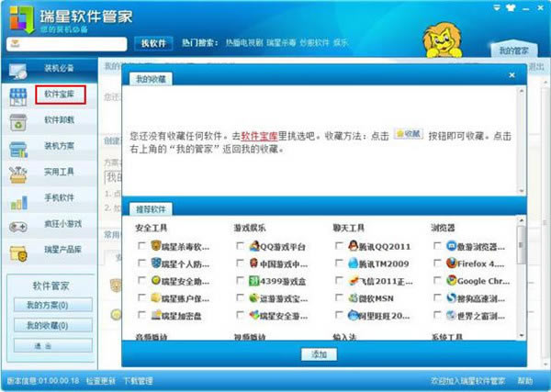Select the 瑞星杀毒软件 checkbox

[141, 247]
